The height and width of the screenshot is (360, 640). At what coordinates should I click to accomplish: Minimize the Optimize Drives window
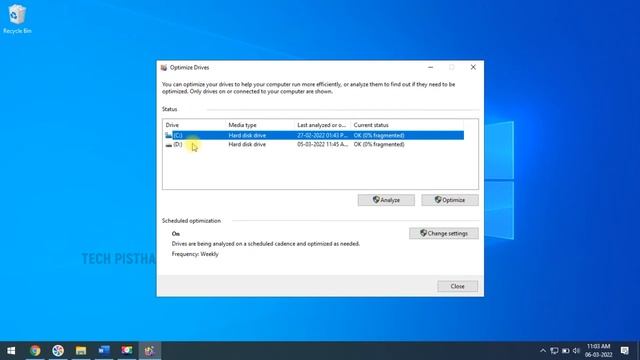pyautogui.click(x=430, y=67)
